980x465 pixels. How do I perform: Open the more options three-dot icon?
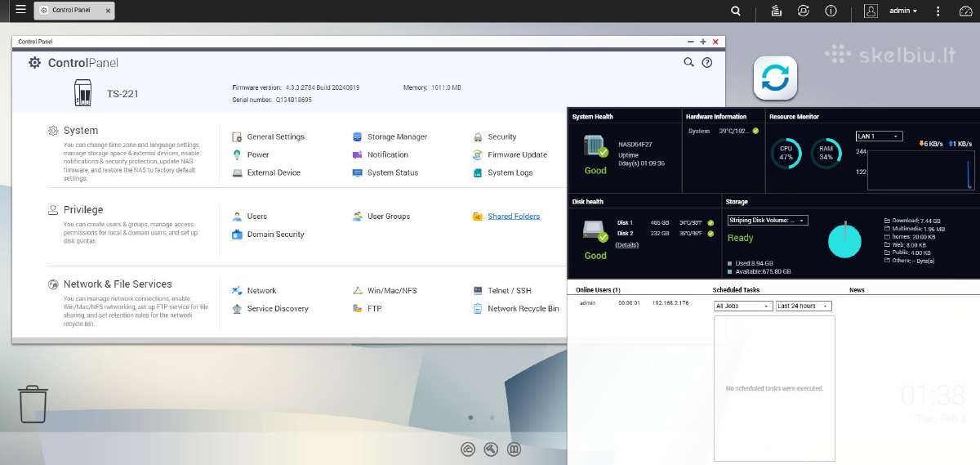click(x=938, y=11)
